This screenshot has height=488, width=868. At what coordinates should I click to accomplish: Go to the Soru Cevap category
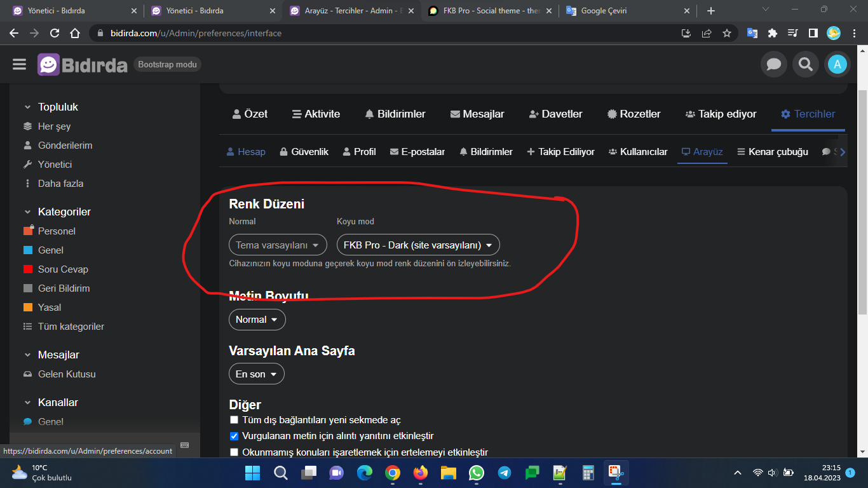point(63,269)
